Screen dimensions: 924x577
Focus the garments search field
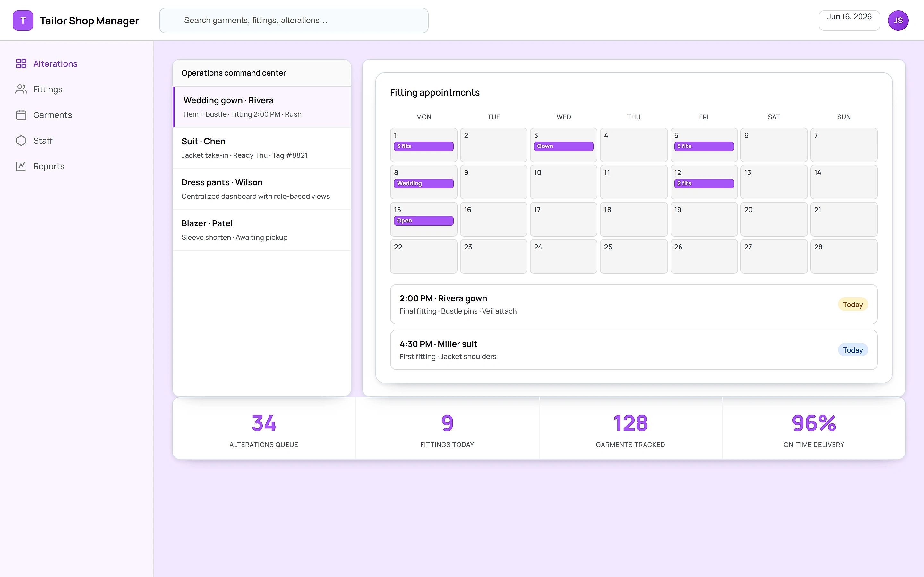click(294, 21)
